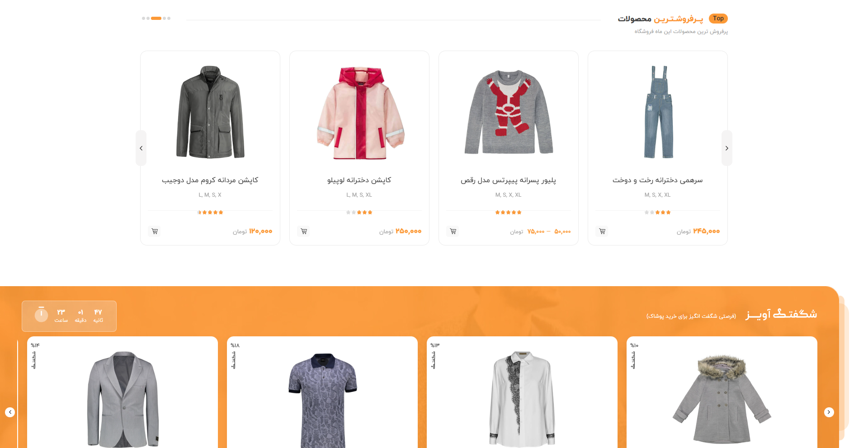The image size is (868, 448).
Task: Click previous arrow of bestsellers carousel
Action: [141, 148]
